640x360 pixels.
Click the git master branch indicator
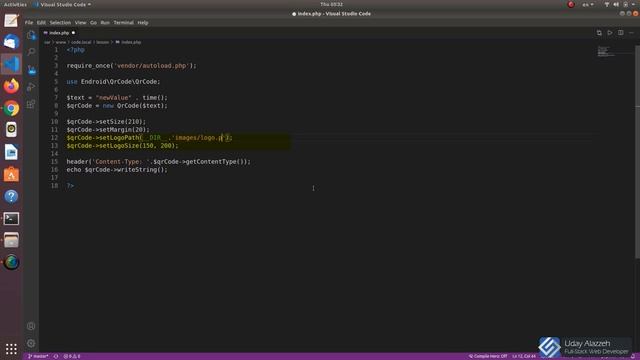[38, 356]
